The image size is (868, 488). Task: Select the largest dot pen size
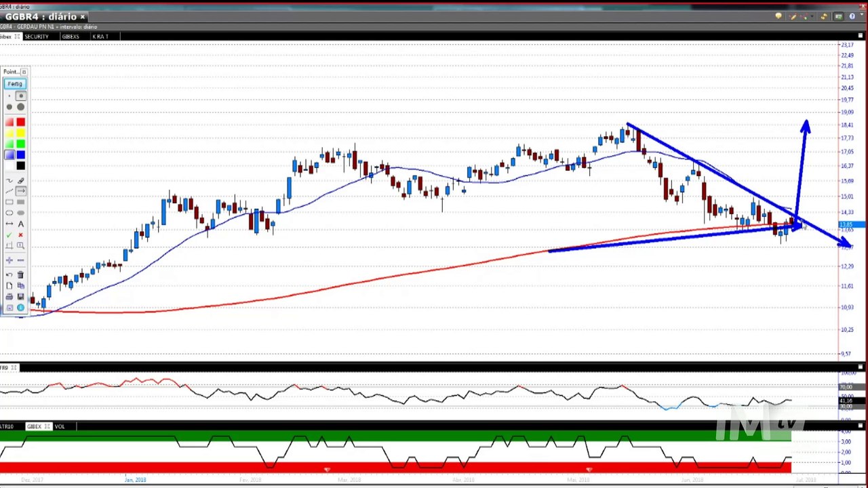20,107
